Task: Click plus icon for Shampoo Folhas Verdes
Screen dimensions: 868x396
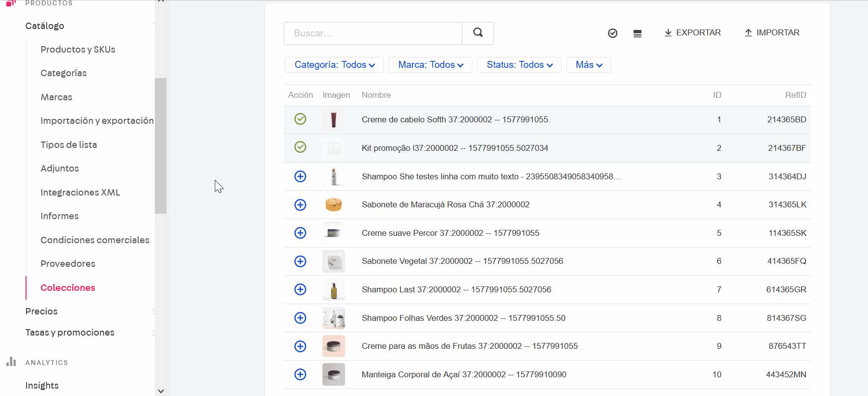Action: tap(300, 318)
